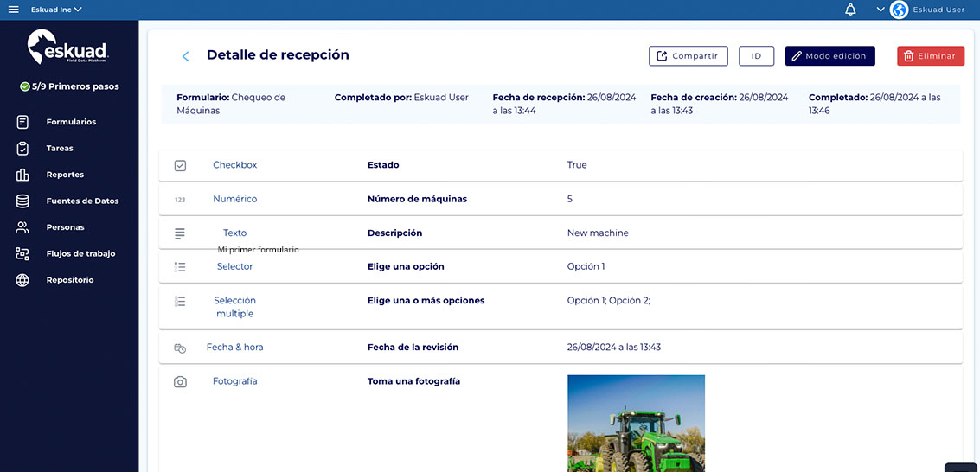Click the Selector list icon

point(180,267)
